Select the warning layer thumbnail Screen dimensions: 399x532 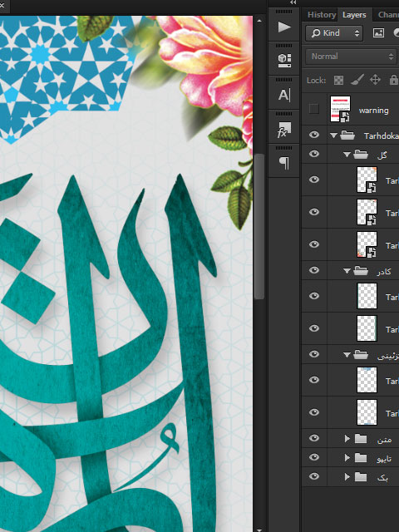click(340, 109)
